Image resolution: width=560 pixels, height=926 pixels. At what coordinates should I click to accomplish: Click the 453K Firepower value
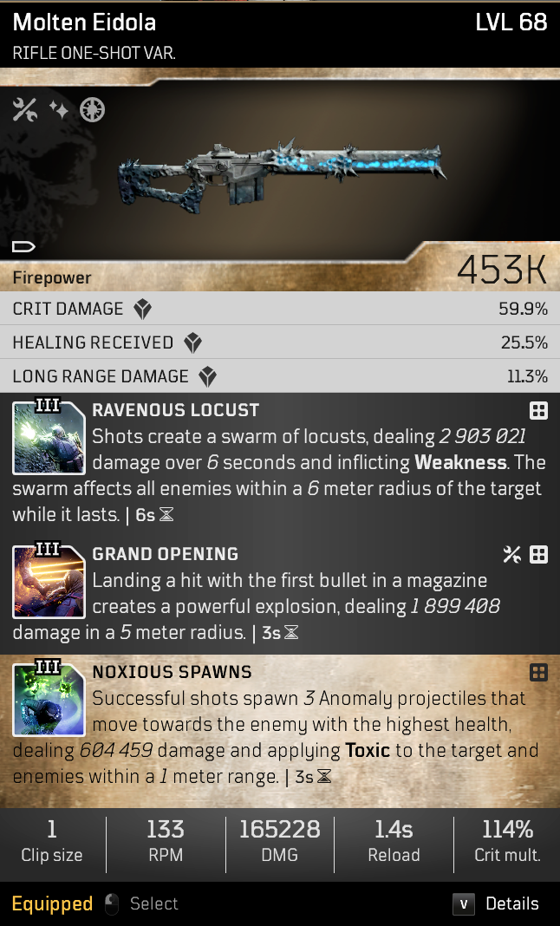coord(502,270)
